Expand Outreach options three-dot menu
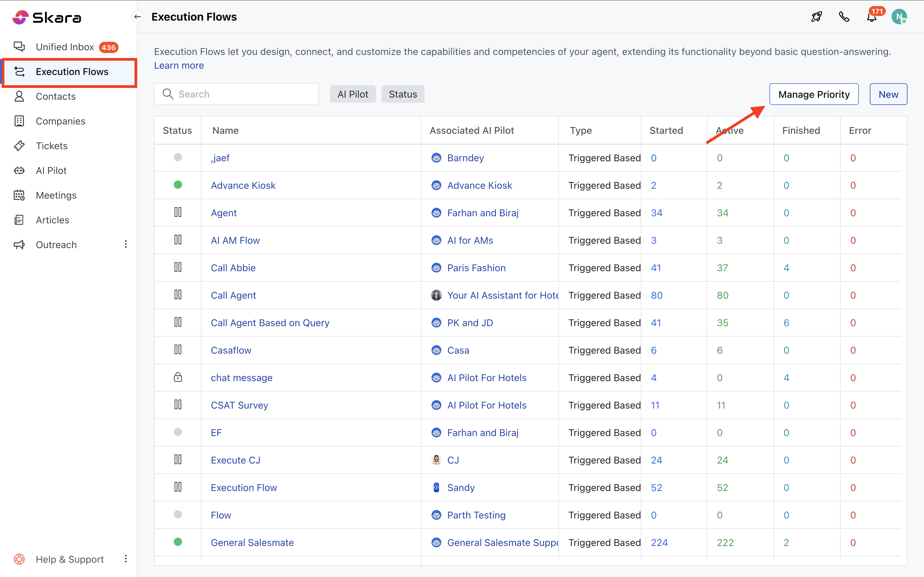This screenshot has width=924, height=577. [x=126, y=244]
